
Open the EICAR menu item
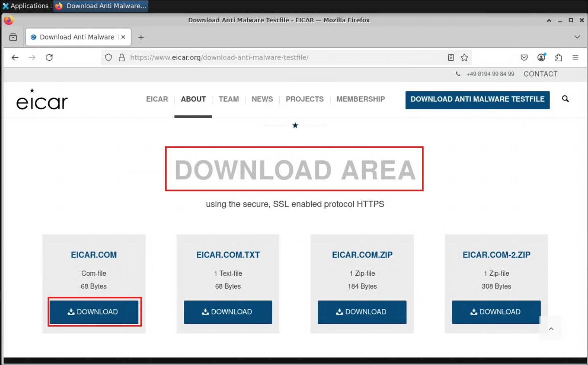point(157,99)
